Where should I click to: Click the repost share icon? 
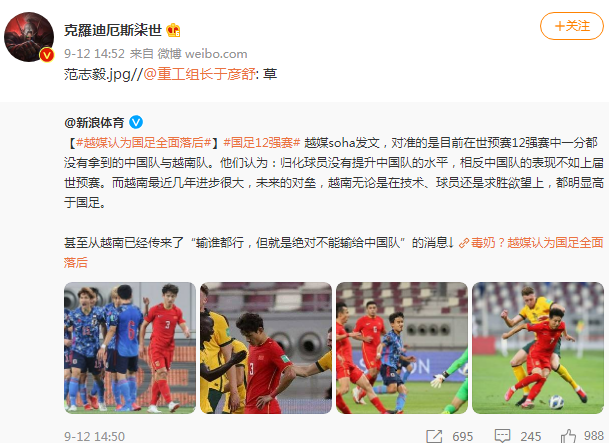pos(434,436)
